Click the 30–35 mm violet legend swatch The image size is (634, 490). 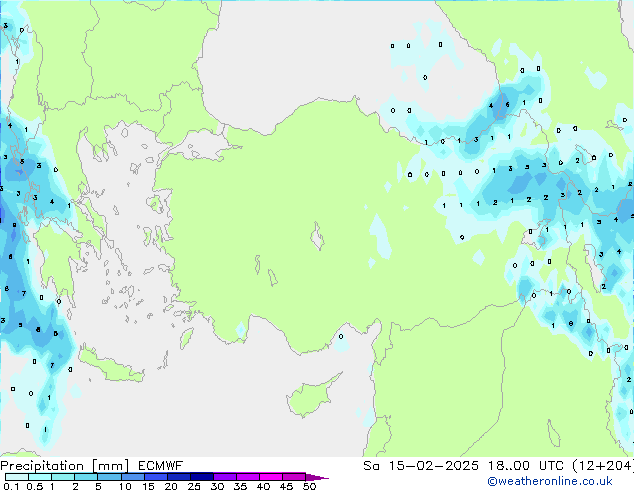click(225, 477)
